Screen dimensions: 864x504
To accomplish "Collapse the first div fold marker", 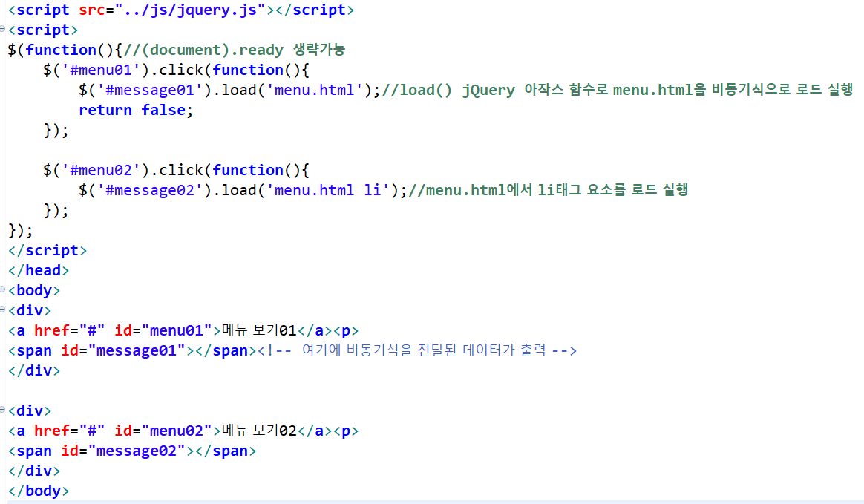I will [x=3, y=310].
